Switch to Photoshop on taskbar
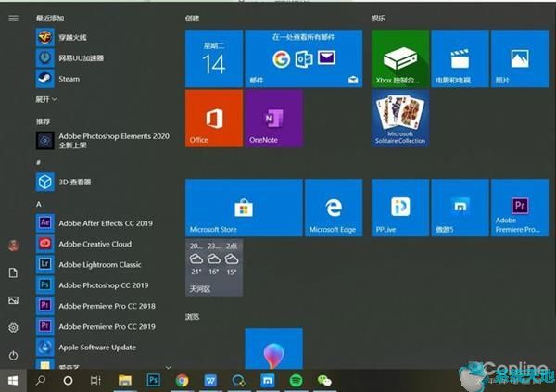This screenshot has width=556, height=392. tap(154, 381)
